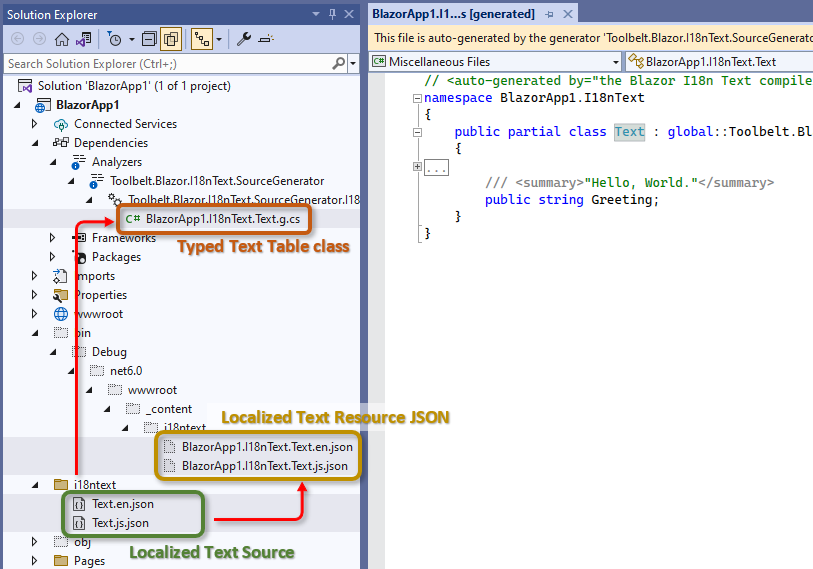Switch between solutions and folder views
813x569 pixels.
click(x=82, y=39)
